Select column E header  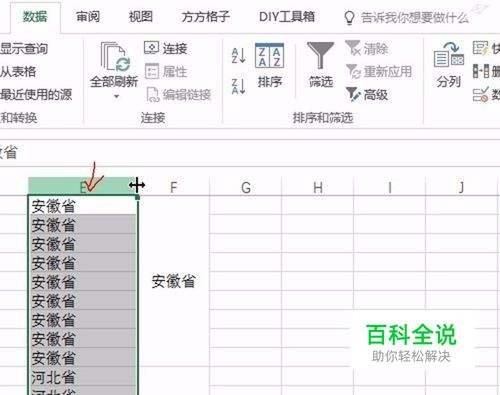82,186
